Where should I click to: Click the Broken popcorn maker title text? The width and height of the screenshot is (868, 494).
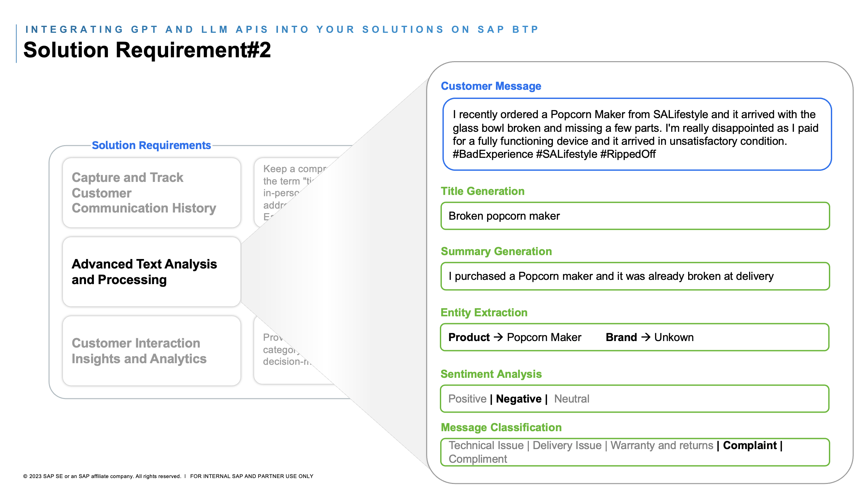504,216
